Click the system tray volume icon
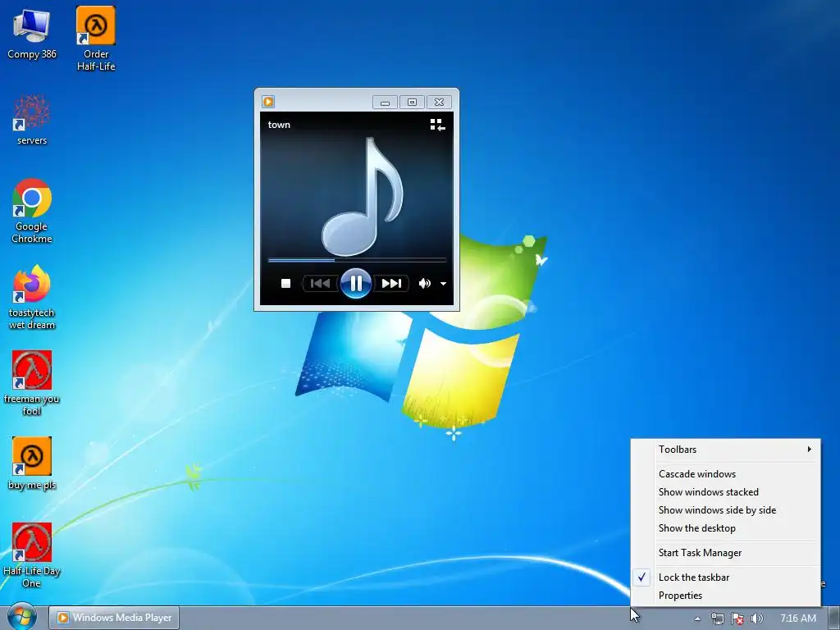The image size is (840, 630). coord(756,619)
